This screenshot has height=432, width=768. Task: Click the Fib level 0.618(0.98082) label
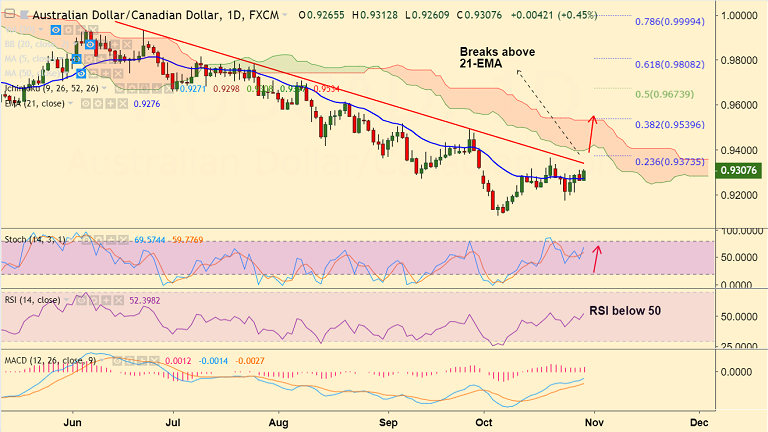pos(670,64)
